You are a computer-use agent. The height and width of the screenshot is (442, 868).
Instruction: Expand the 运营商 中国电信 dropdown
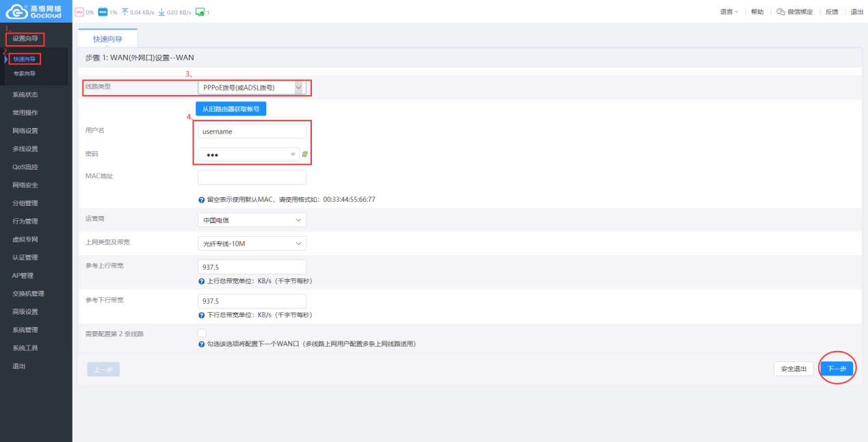251,220
